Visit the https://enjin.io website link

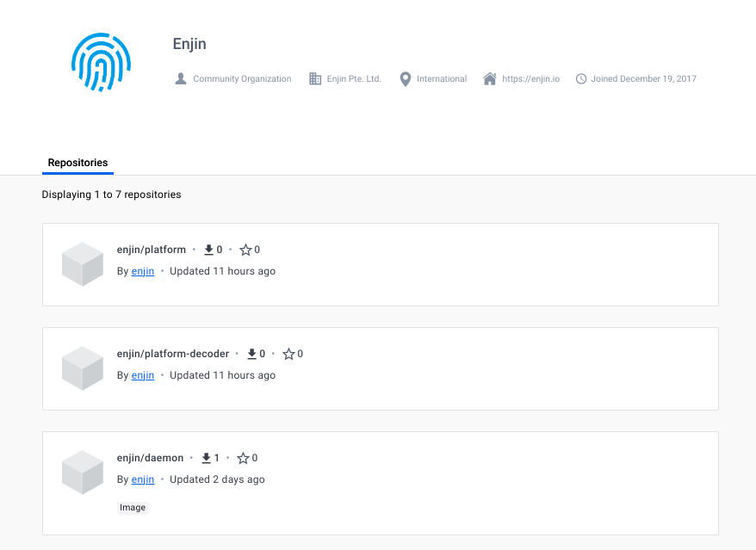click(531, 78)
